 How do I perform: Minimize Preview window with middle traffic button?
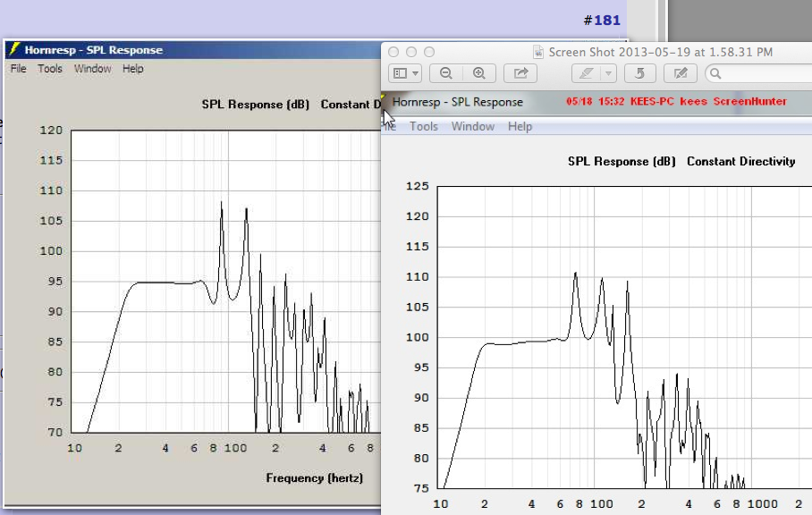pyautogui.click(x=411, y=52)
